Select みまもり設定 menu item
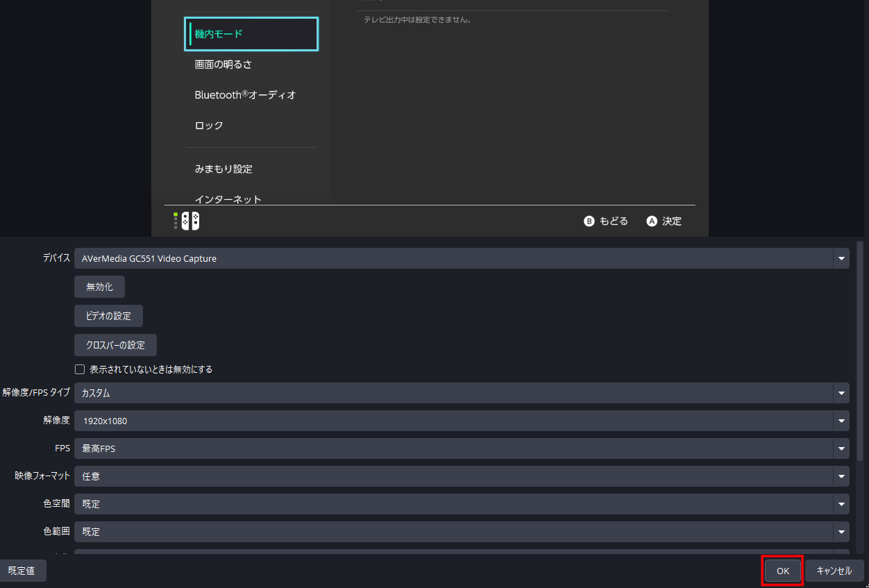Viewport: 869px width, 588px height. [x=223, y=169]
